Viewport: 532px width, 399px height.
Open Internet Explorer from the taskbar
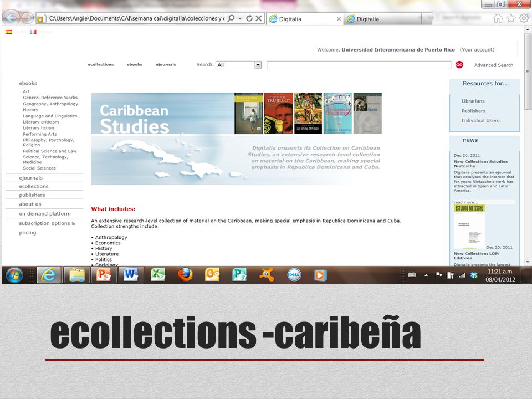click(49, 275)
